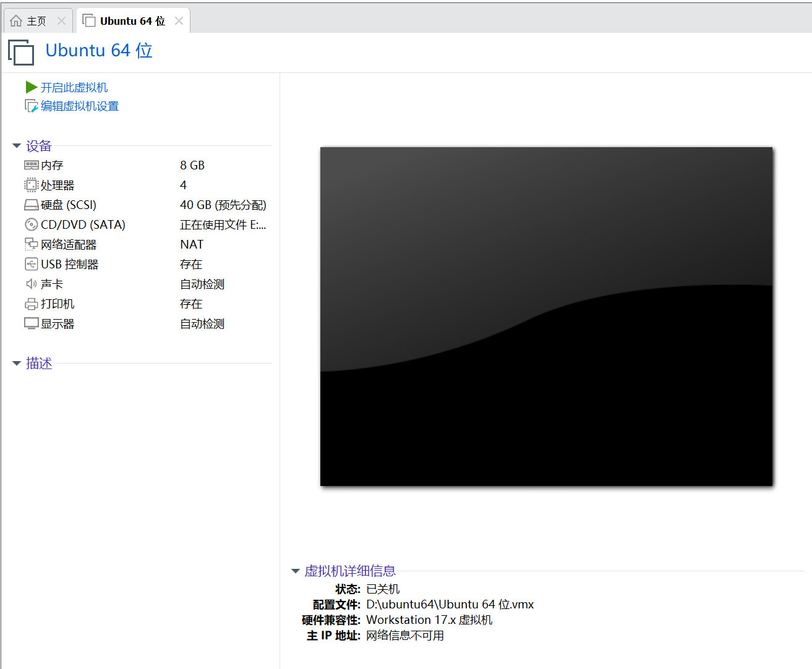Click the 状态 label

[348, 589]
